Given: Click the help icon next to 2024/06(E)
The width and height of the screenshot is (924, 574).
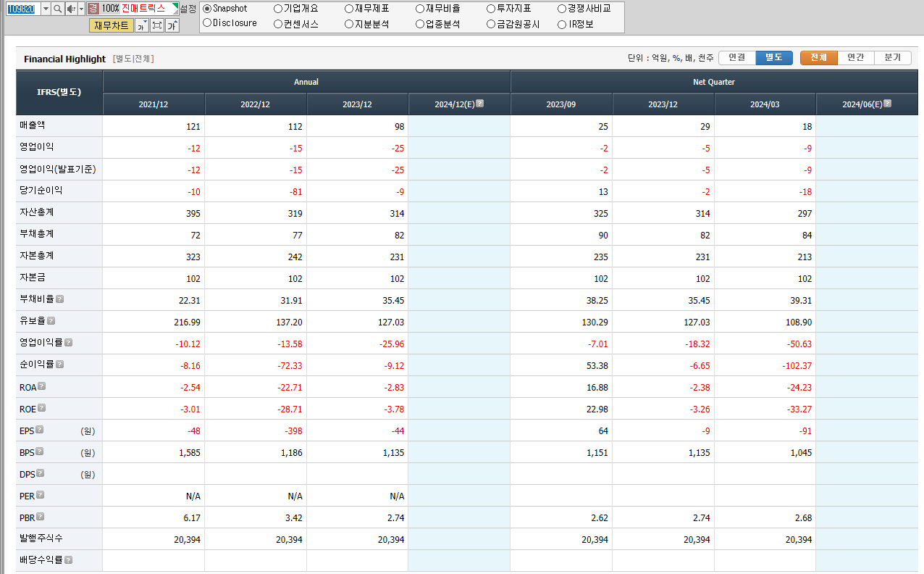Looking at the screenshot, I should [x=887, y=104].
